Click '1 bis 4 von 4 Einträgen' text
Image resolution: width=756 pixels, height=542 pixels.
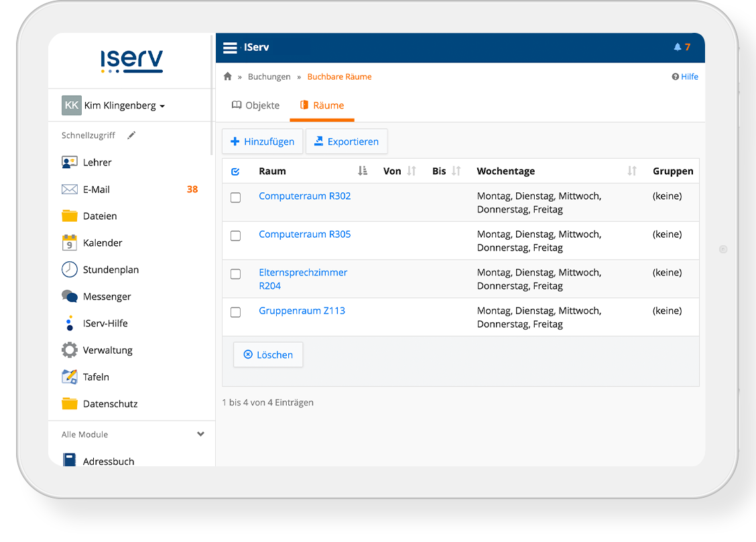click(x=267, y=402)
